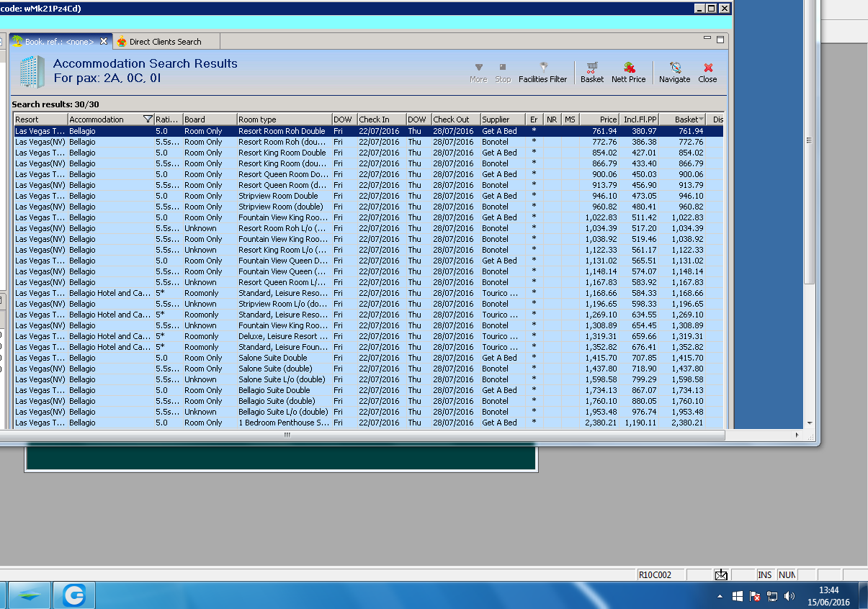Click the NR column header
This screenshot has width=868, height=609.
tap(552, 119)
